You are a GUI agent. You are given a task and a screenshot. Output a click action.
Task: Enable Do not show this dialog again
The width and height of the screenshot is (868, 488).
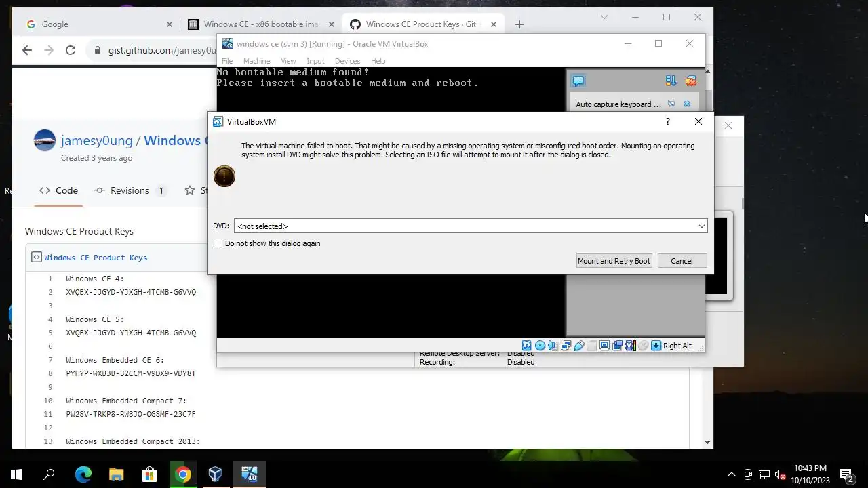pyautogui.click(x=218, y=243)
